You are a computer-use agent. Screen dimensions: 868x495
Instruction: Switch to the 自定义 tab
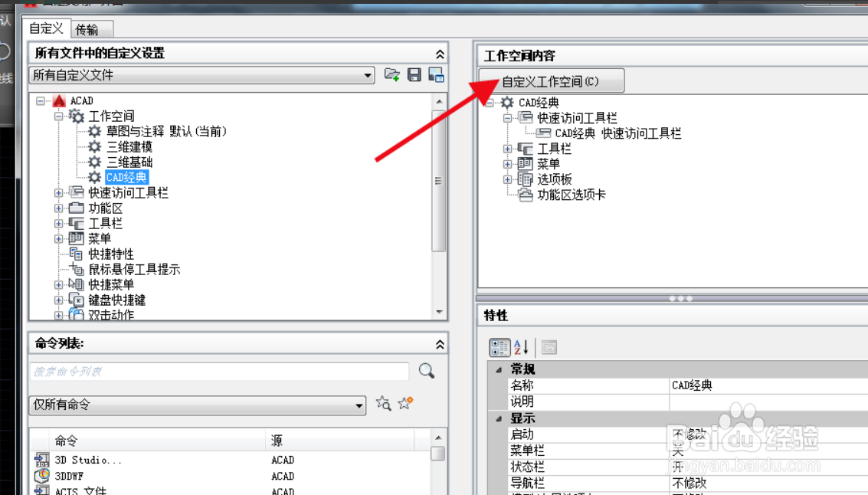tap(47, 28)
